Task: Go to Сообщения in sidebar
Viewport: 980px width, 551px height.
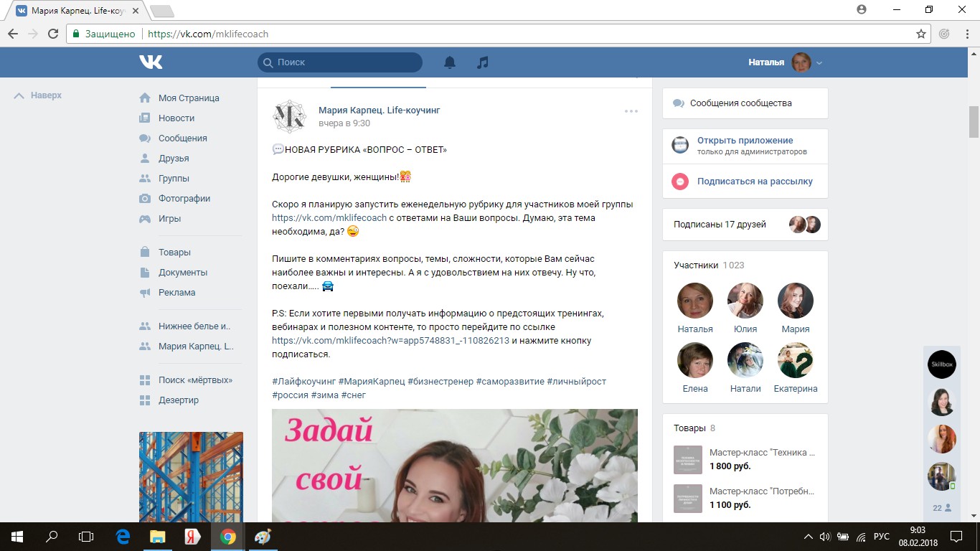Action: click(x=183, y=138)
